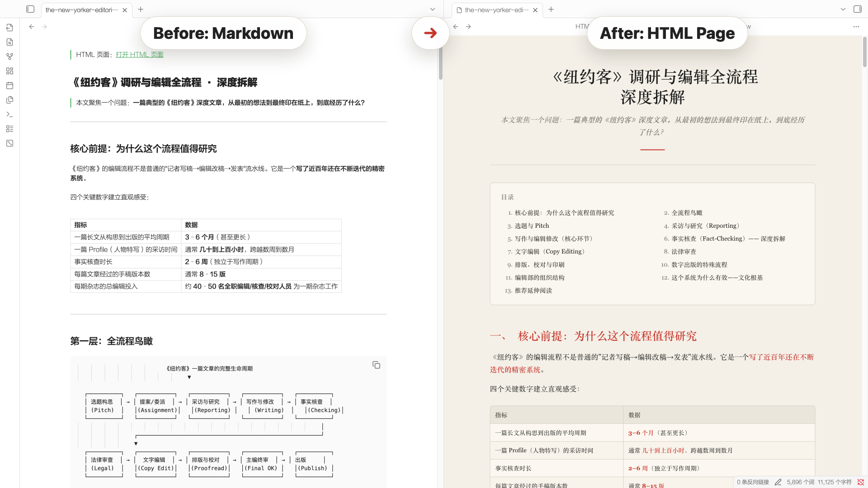
Task: Close the right the-new-yorker-edi tab
Action: (535, 10)
